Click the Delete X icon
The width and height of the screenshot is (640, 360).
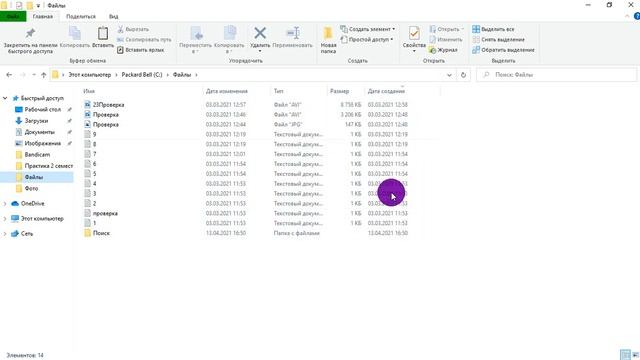(260, 33)
